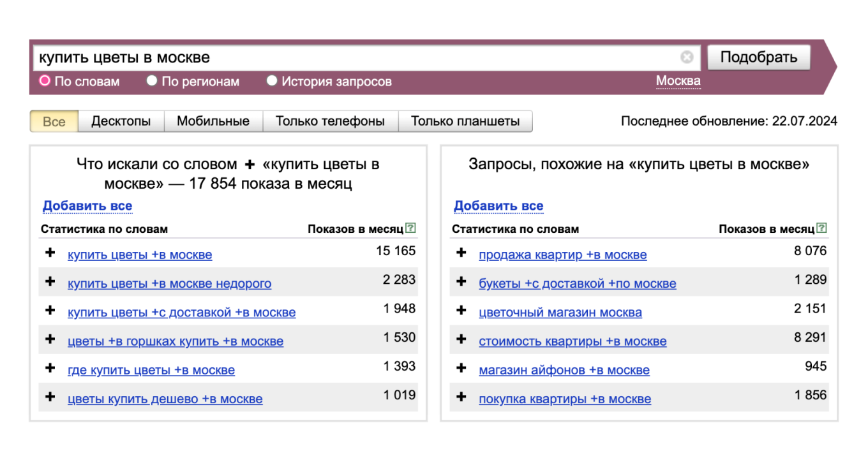Open the "Только телефоны" tab
The width and height of the screenshot is (868, 458).
[x=329, y=121]
